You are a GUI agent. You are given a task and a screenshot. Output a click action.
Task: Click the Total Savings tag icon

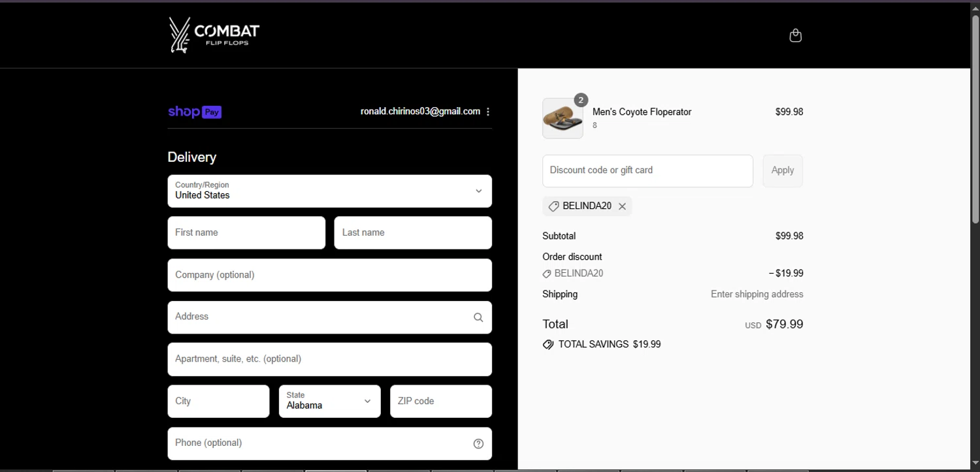click(548, 344)
